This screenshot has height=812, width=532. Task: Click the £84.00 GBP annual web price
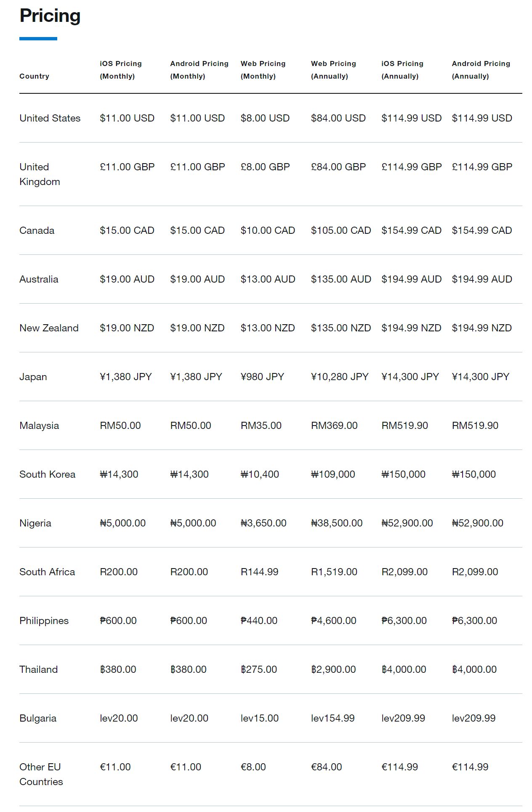[x=338, y=167]
